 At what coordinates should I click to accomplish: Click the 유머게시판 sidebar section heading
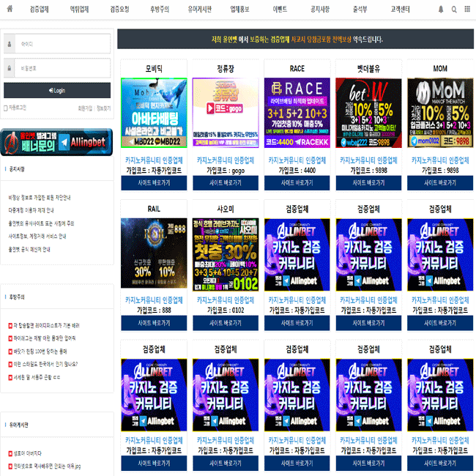coord(18,425)
